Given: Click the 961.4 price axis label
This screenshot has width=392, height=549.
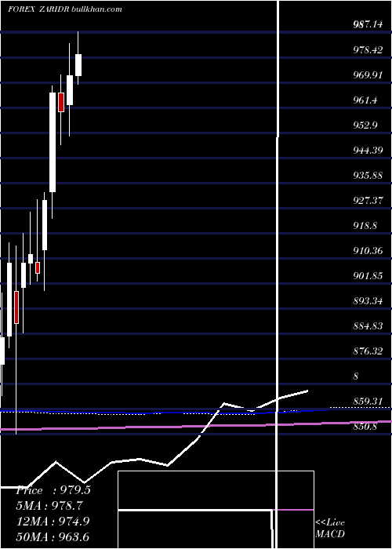Looking at the screenshot, I should click(x=365, y=100).
